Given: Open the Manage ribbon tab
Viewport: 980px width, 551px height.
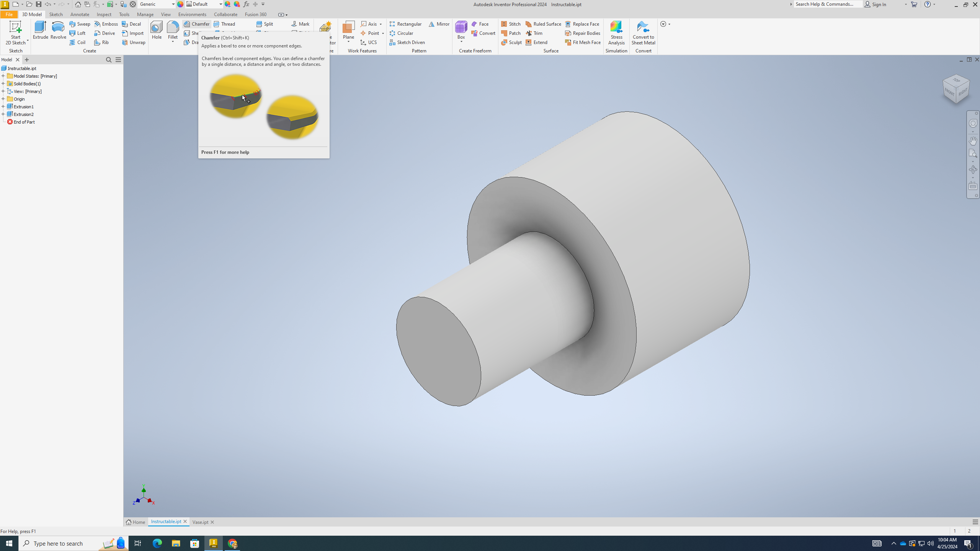Looking at the screenshot, I should pyautogui.click(x=145, y=14).
